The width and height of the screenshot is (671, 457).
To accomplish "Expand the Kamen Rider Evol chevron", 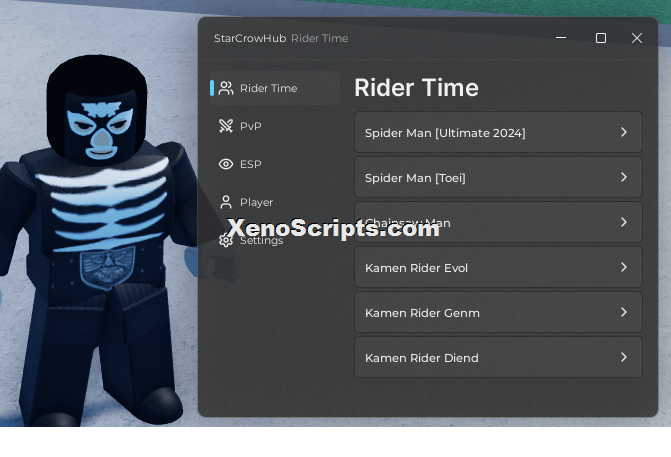I will 624,267.
